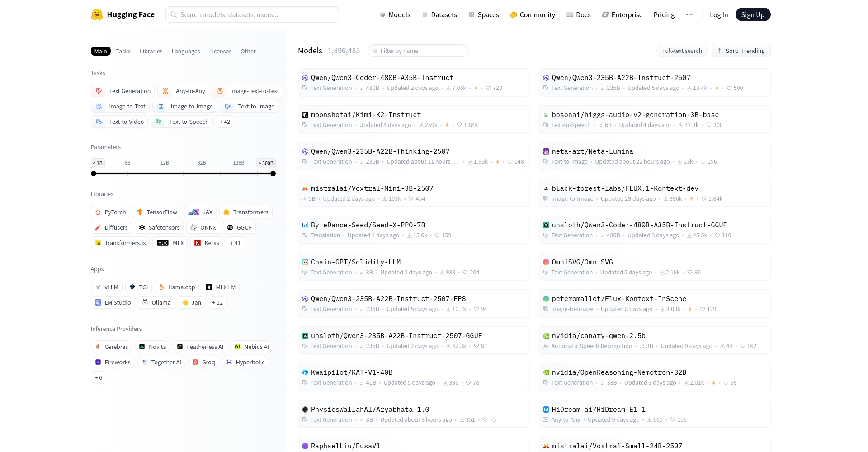Click the Sign Up button
Image resolution: width=868 pixels, height=452 pixels.
point(753,14)
